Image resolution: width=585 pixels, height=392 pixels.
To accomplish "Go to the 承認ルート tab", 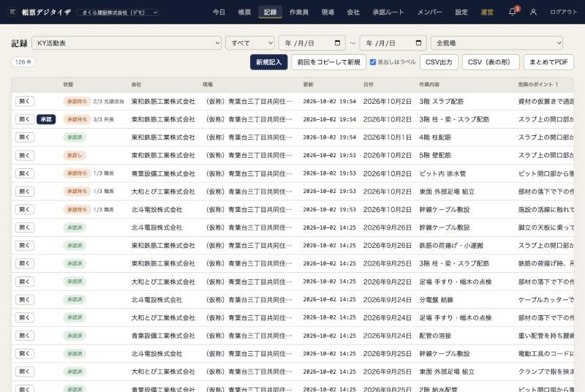I will click(x=388, y=12).
